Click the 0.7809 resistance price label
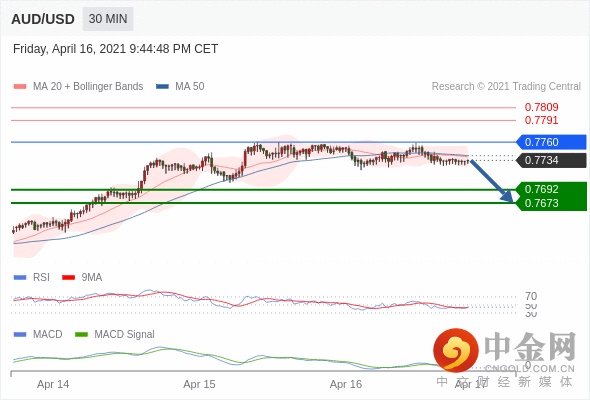 (x=541, y=107)
